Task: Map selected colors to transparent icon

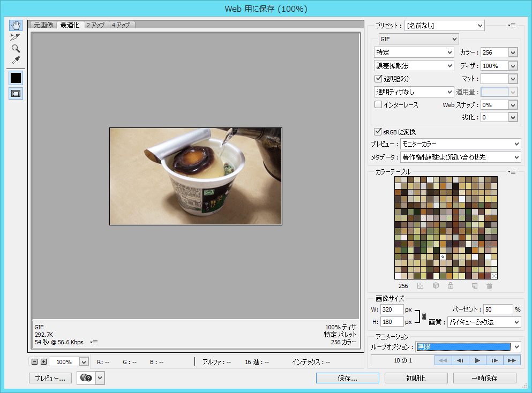Action: click(x=421, y=285)
